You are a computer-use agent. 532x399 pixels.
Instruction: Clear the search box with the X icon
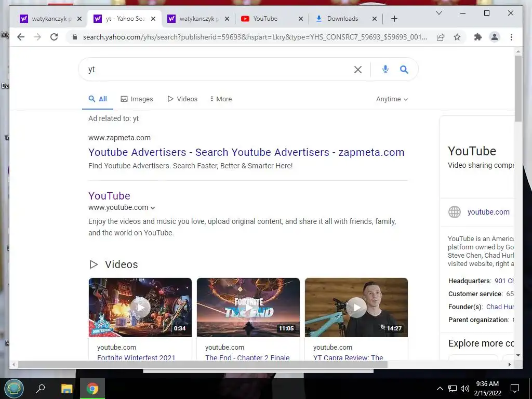pos(357,70)
